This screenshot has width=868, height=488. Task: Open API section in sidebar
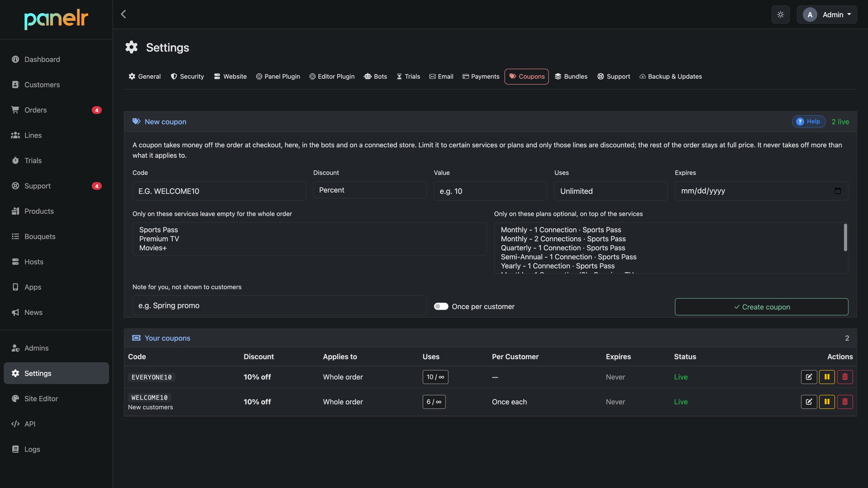(56, 424)
